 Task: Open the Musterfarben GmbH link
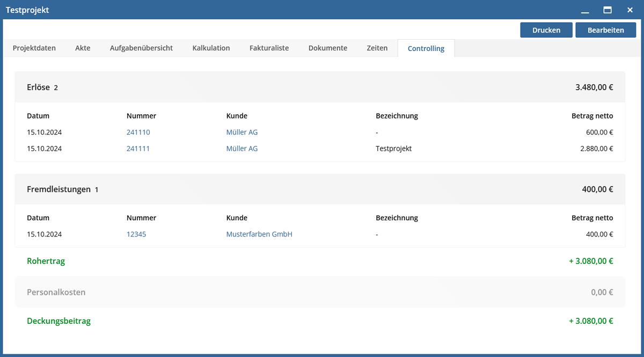[x=259, y=234]
